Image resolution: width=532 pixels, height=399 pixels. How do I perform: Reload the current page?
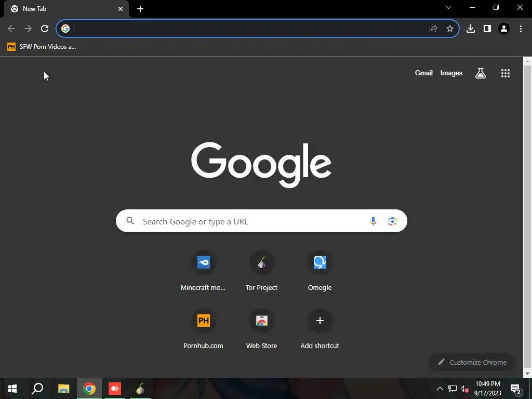click(45, 29)
